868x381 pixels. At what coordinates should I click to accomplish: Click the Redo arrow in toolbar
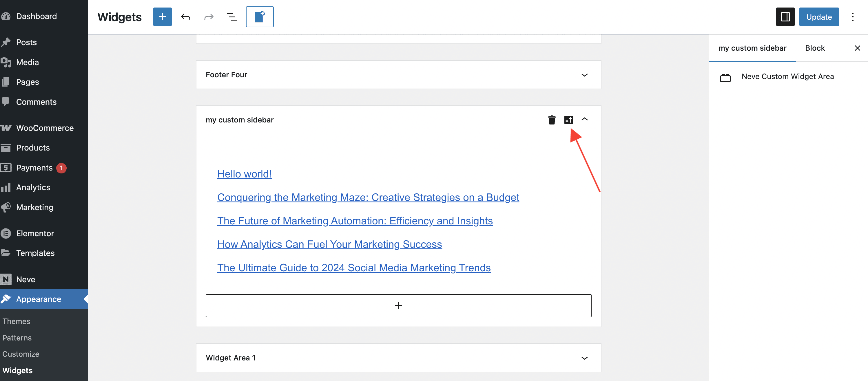(209, 17)
